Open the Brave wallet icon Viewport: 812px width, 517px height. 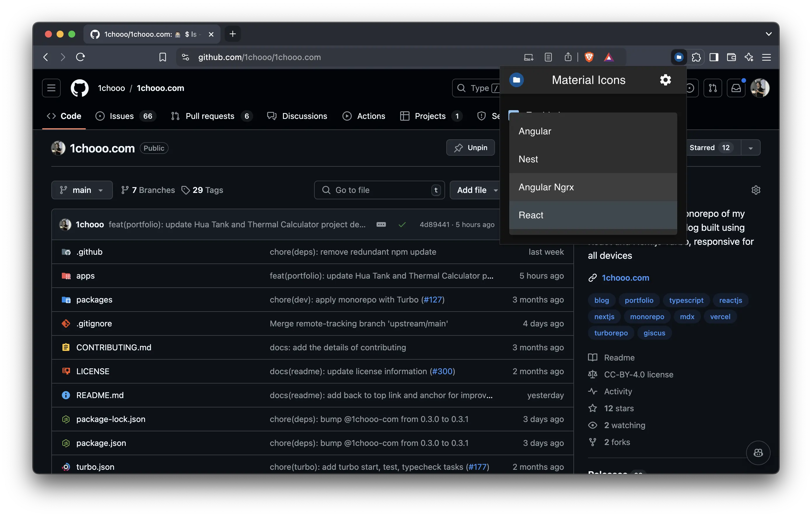tap(731, 57)
